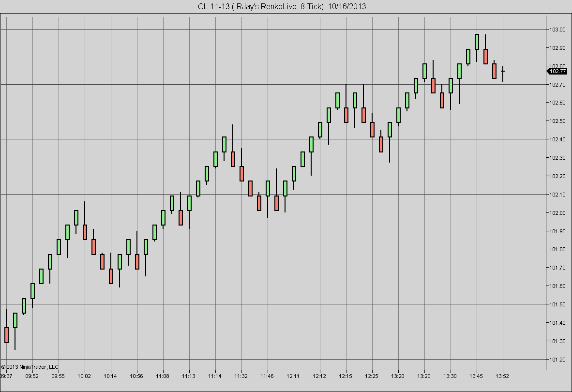Click the 12:25 time axis label
572x392 pixels.
pos(372,376)
